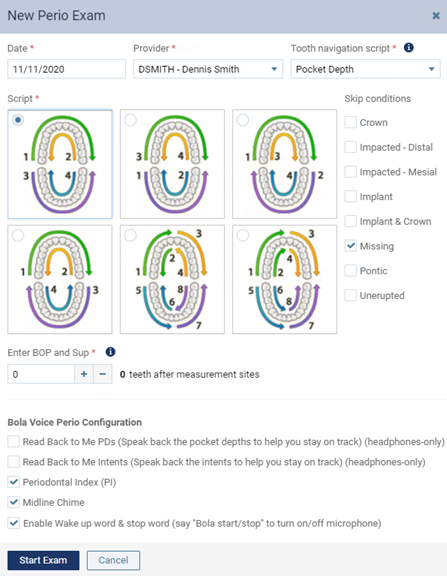Tick the Implant & Crown checkbox
This screenshot has height=576, width=447.
[x=351, y=221]
